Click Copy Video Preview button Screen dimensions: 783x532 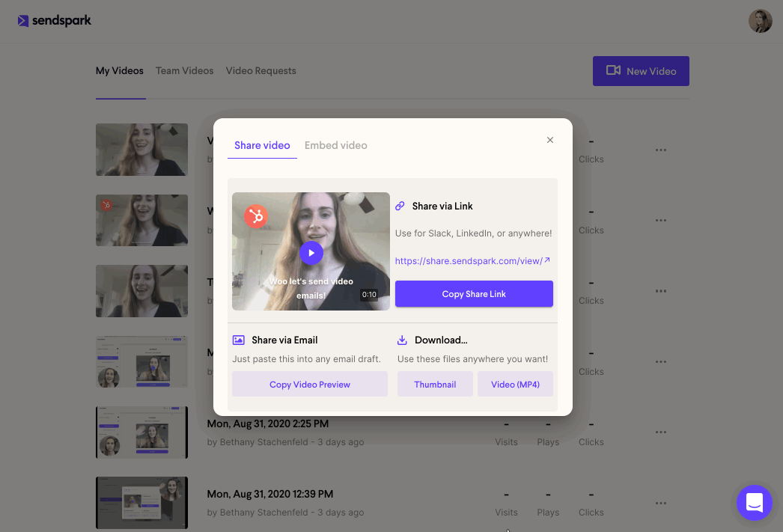pyautogui.click(x=310, y=385)
